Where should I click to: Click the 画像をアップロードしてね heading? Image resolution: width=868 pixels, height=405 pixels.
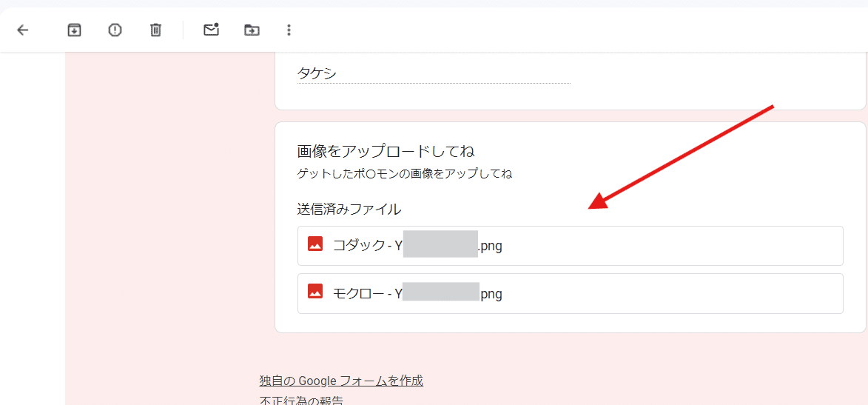click(x=386, y=151)
